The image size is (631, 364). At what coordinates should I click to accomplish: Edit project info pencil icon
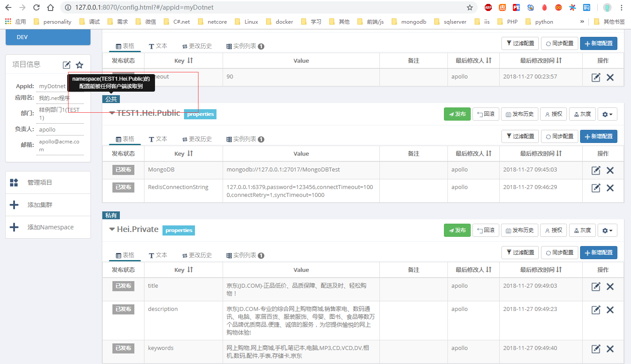(x=66, y=65)
